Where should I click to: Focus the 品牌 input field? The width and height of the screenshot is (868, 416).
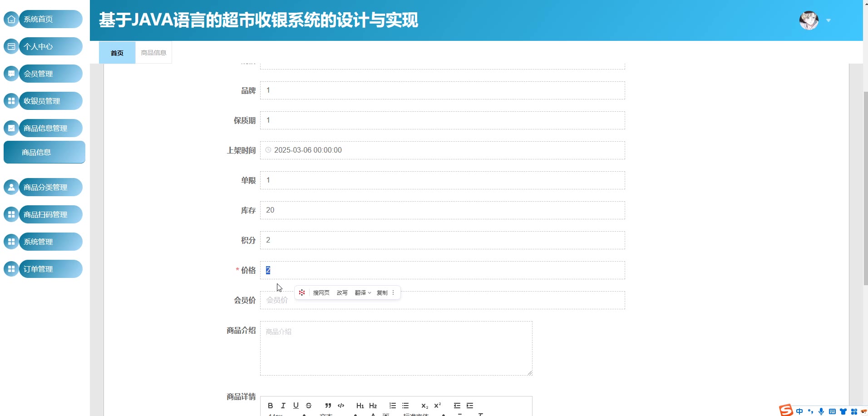pyautogui.click(x=442, y=90)
